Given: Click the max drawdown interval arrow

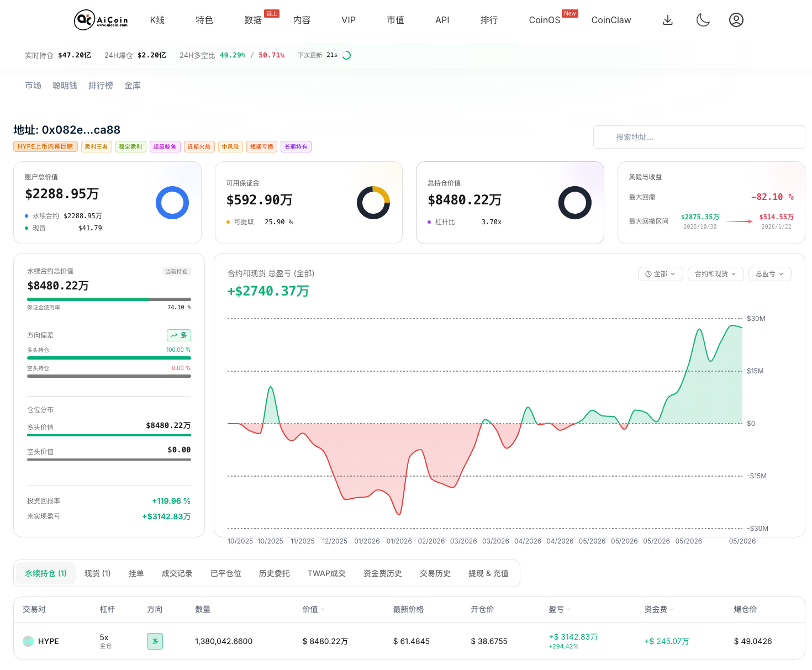Looking at the screenshot, I should [739, 221].
